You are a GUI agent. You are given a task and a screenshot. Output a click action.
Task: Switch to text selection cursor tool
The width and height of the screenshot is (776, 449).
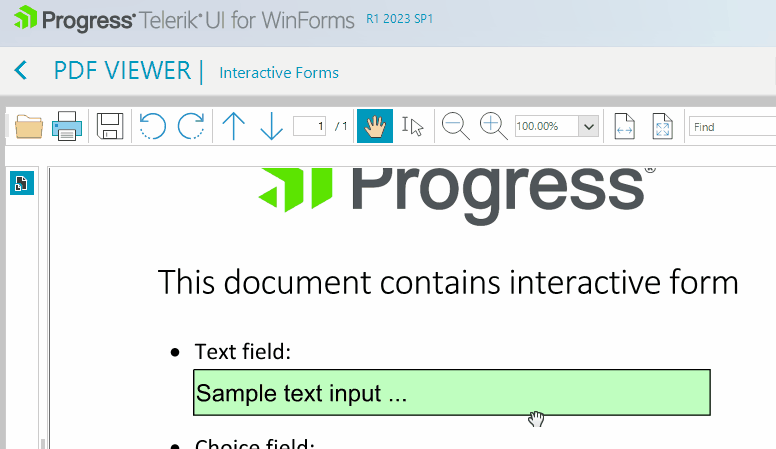click(x=413, y=126)
